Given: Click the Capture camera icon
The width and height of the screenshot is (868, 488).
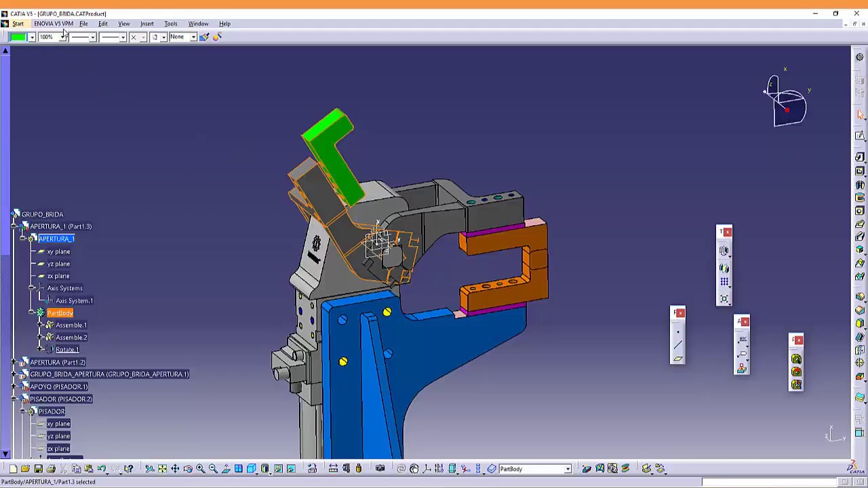Looking at the screenshot, I should [380, 468].
